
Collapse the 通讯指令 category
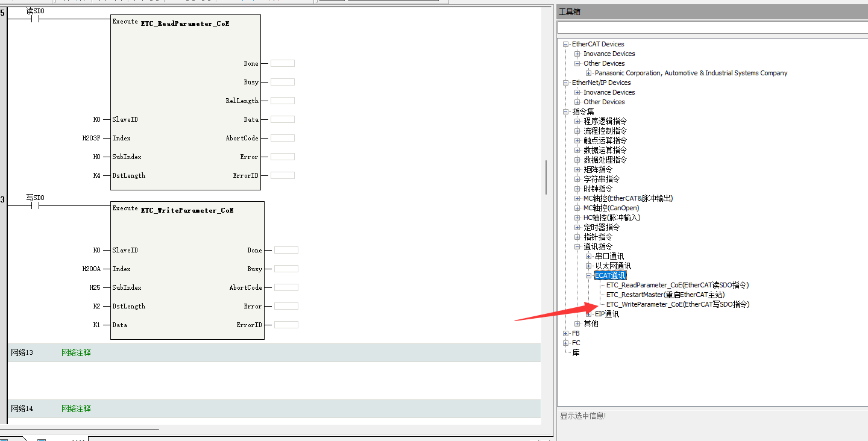coord(577,246)
